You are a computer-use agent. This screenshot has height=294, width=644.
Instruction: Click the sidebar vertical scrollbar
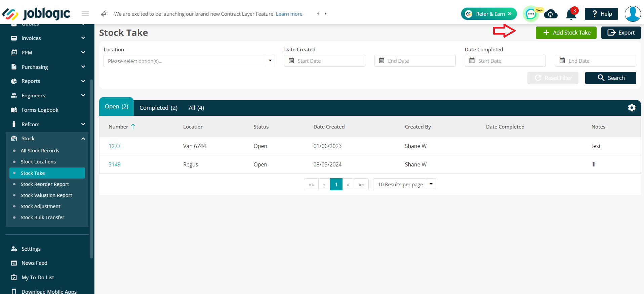(x=91, y=168)
